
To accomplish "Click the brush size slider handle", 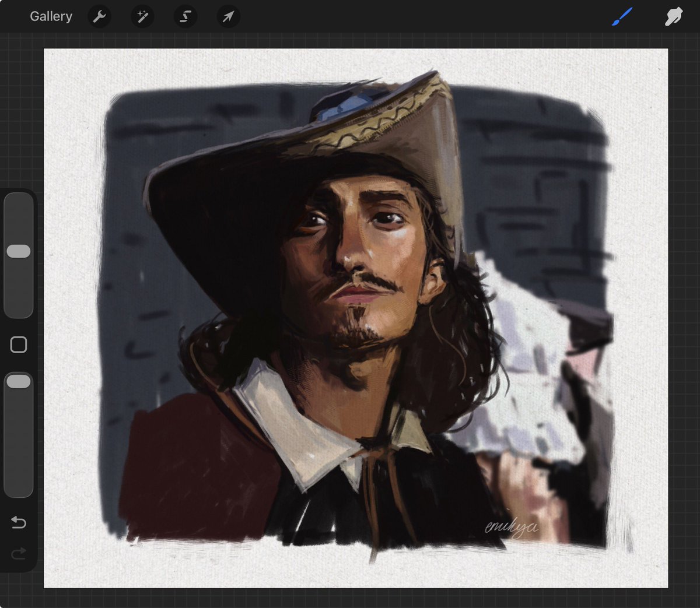I will [x=19, y=251].
